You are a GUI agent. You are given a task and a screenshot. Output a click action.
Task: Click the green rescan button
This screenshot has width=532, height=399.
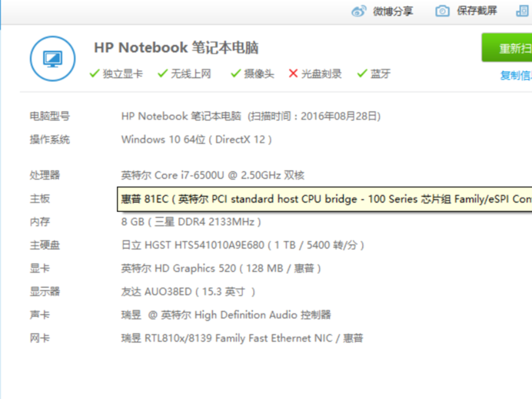[507, 48]
